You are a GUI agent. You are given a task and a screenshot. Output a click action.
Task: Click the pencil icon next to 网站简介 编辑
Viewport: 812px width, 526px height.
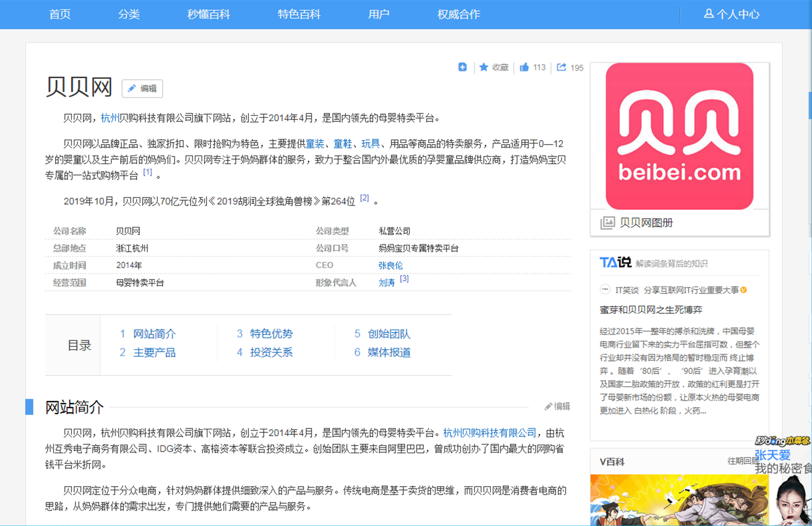tap(548, 407)
